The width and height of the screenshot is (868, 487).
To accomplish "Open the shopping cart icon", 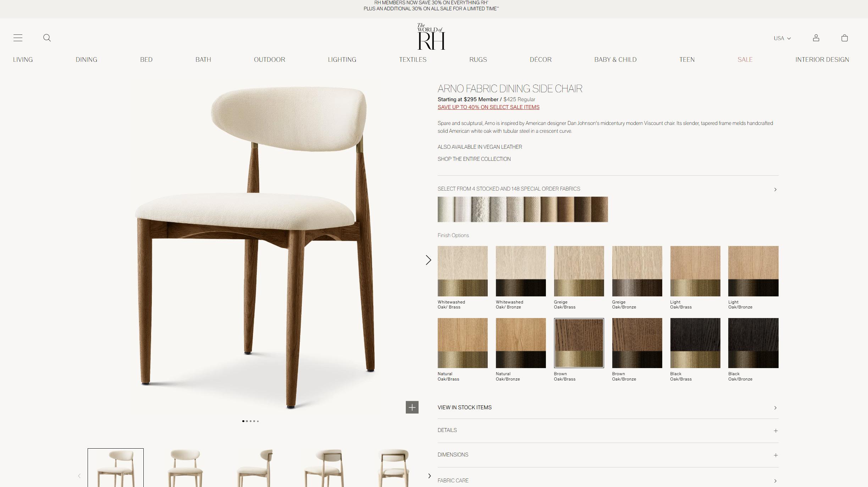I will (844, 38).
